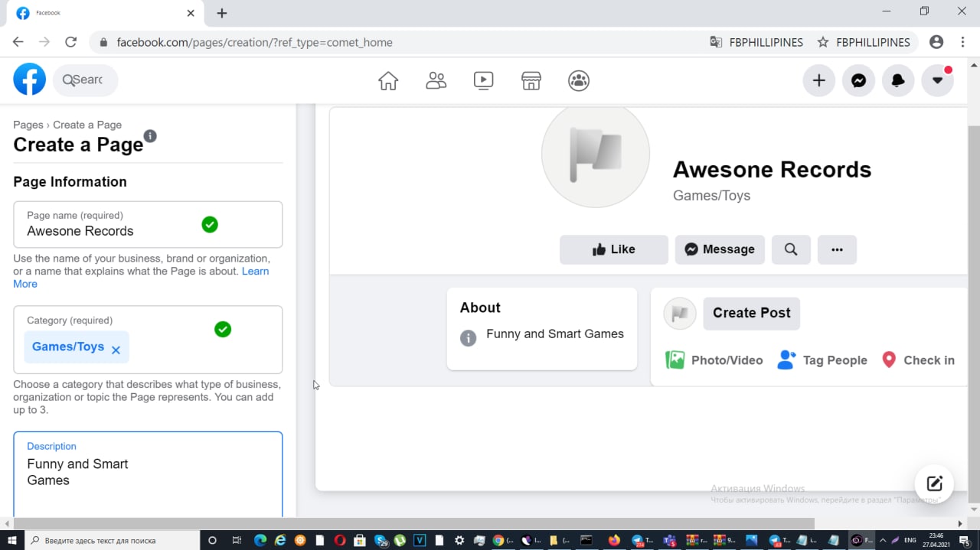The height and width of the screenshot is (550, 980).
Task: Expand the Account dropdown arrow
Action: click(937, 80)
